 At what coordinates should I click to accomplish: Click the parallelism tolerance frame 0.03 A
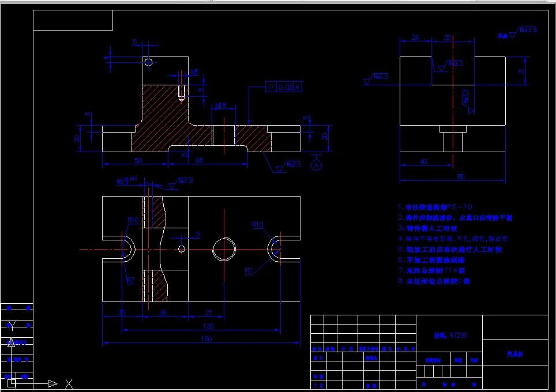pyautogui.click(x=284, y=87)
